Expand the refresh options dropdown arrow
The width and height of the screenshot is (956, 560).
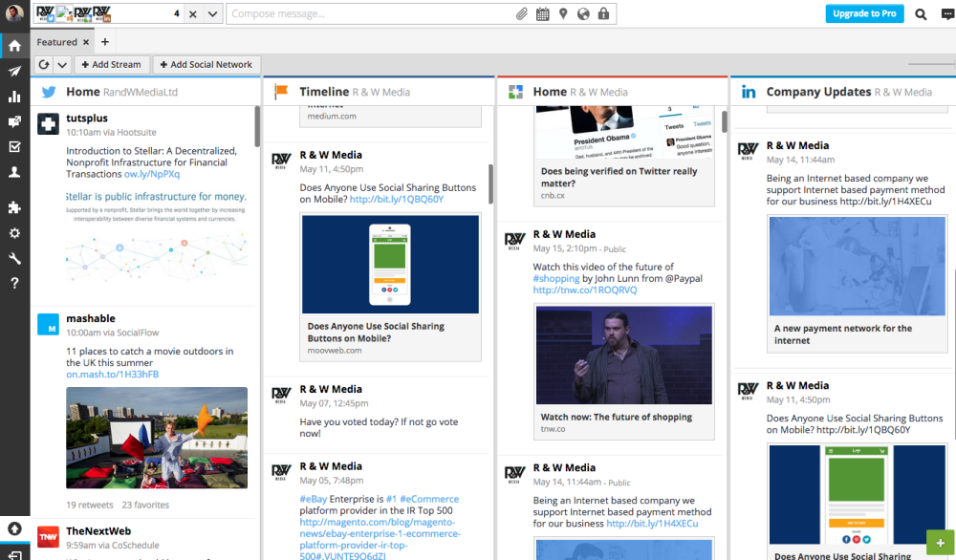click(62, 65)
